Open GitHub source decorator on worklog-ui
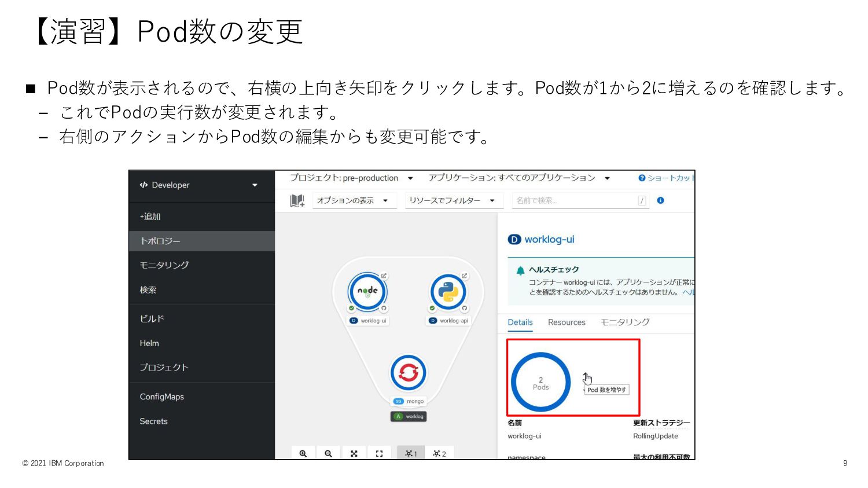This screenshot has height=488, width=868. click(384, 308)
